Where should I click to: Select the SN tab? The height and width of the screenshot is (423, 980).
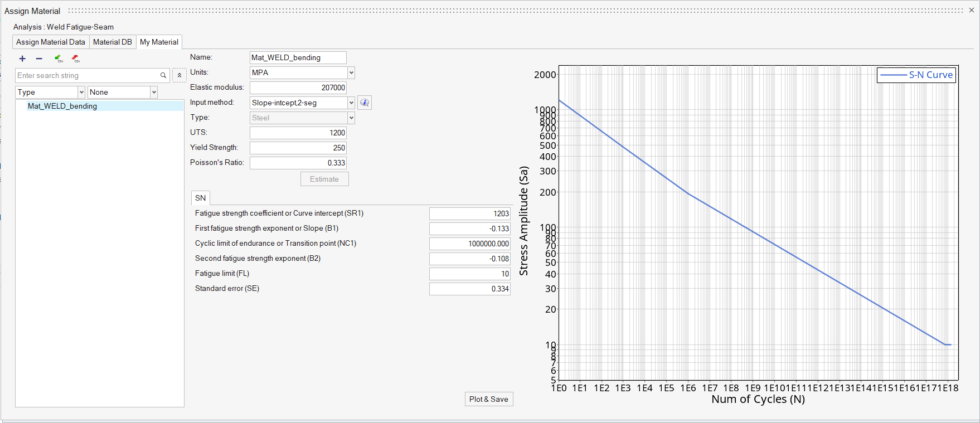click(x=201, y=198)
